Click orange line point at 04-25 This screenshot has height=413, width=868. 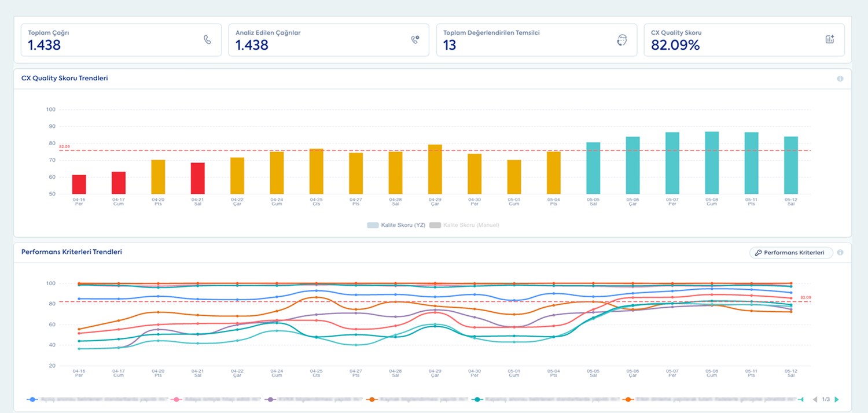point(317,297)
